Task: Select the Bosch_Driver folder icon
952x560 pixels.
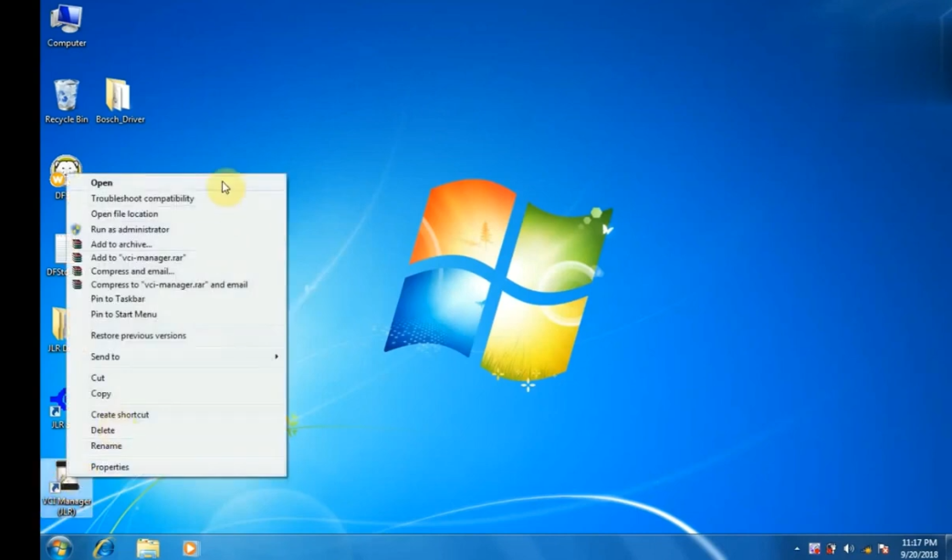Action: pyautogui.click(x=120, y=101)
